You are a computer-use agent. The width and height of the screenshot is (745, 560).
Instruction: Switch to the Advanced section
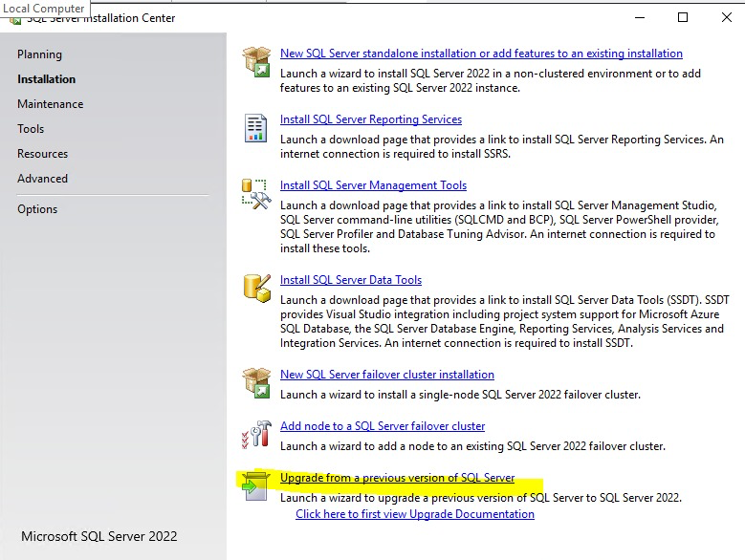point(42,179)
